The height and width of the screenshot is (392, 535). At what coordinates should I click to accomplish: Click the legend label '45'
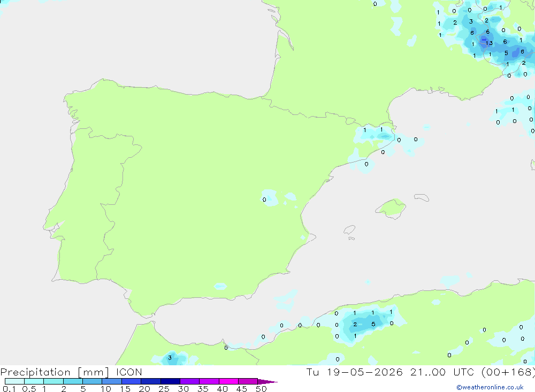click(x=242, y=389)
